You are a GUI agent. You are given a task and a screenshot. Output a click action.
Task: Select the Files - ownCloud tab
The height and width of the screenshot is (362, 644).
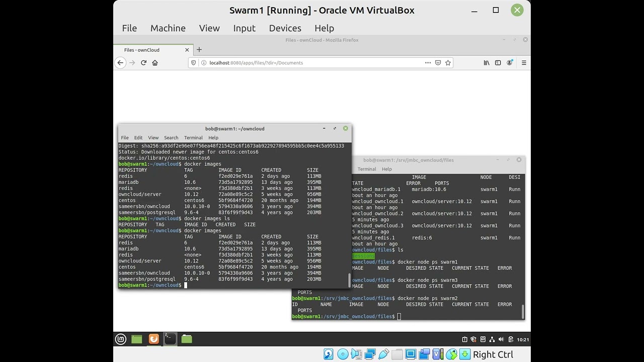153,50
